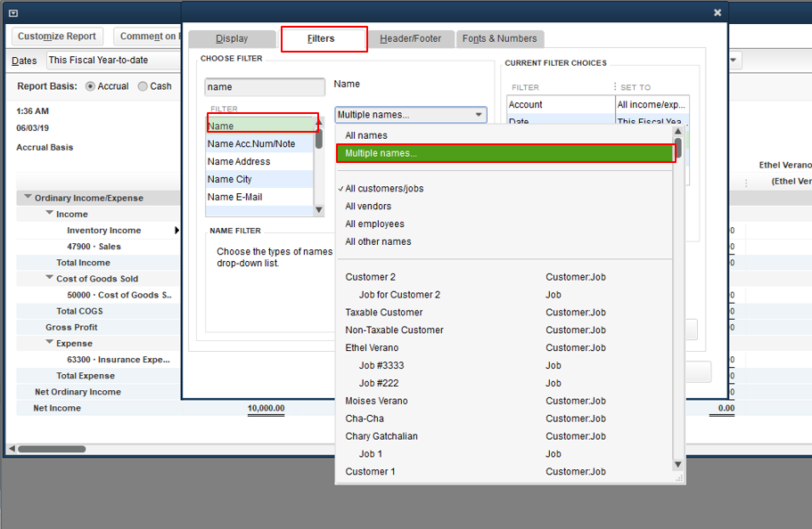Image resolution: width=812 pixels, height=529 pixels.
Task: Choose All customers/jobs option
Action: pyautogui.click(x=504, y=189)
